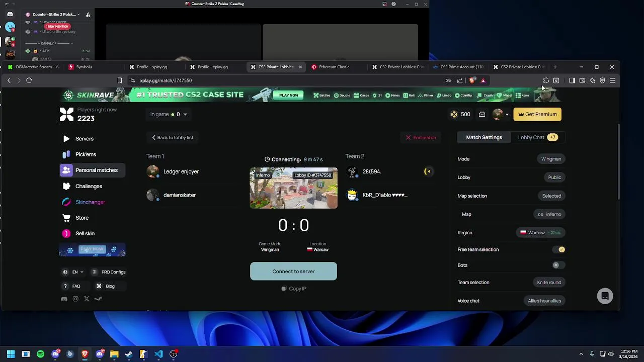Viewport: 644px width, 362px height.
Task: Open PRO Configs link
Action: 109,272
